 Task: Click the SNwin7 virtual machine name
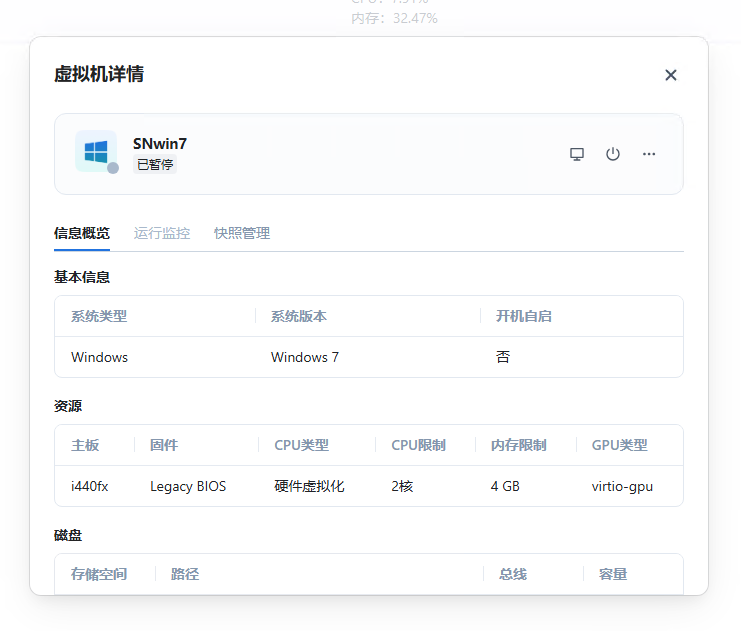[160, 143]
